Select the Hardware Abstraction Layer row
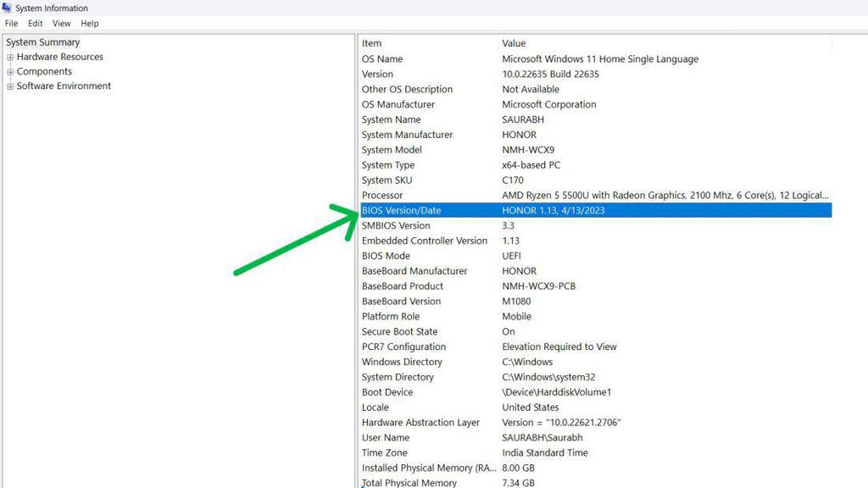The width and height of the screenshot is (868, 488). (596, 422)
